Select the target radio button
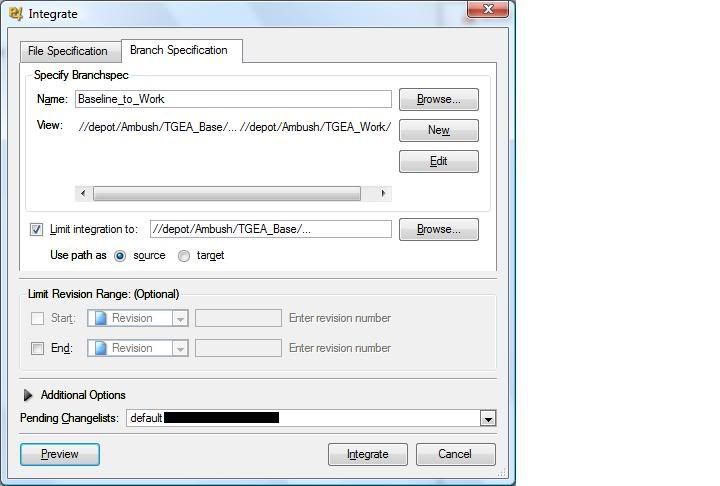The width and height of the screenshot is (720, 486). [x=184, y=256]
